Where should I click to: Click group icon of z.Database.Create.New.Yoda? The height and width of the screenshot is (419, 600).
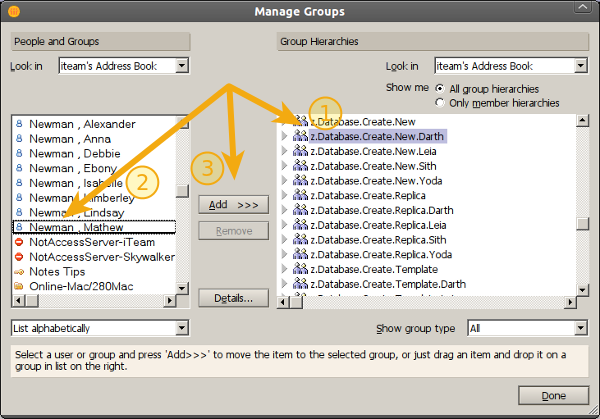tap(300, 180)
